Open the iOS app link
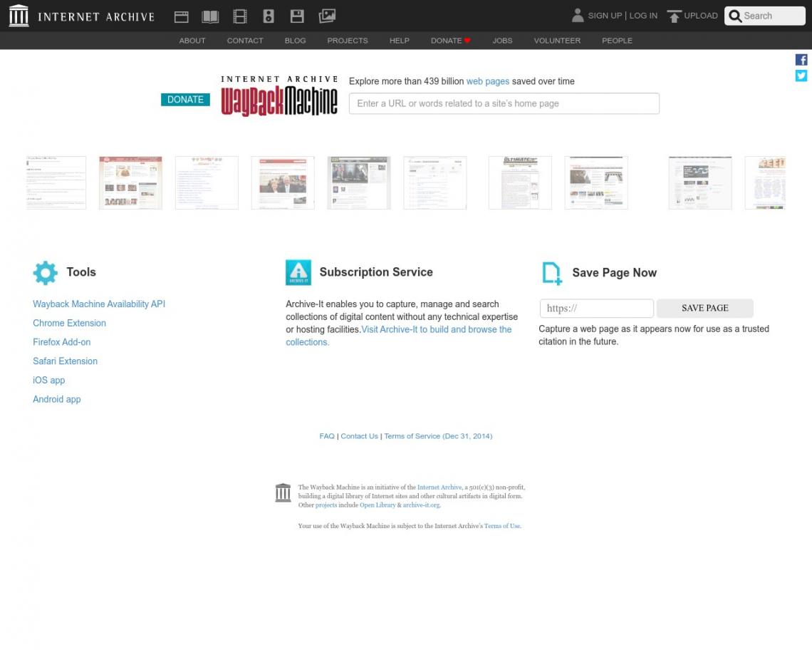Viewport: 812px width, 650px height. tap(48, 381)
